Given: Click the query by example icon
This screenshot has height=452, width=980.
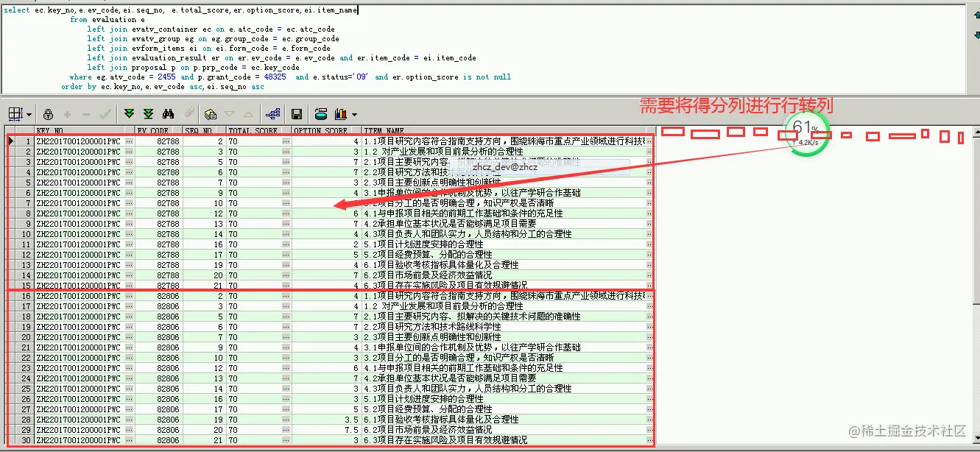Looking at the screenshot, I should click(x=211, y=115).
